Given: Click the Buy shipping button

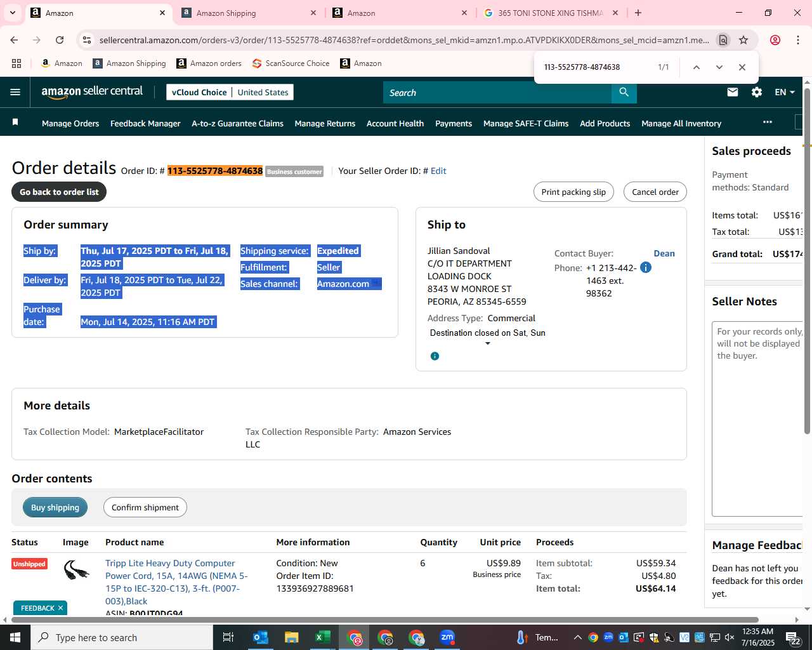Looking at the screenshot, I should click(55, 507).
